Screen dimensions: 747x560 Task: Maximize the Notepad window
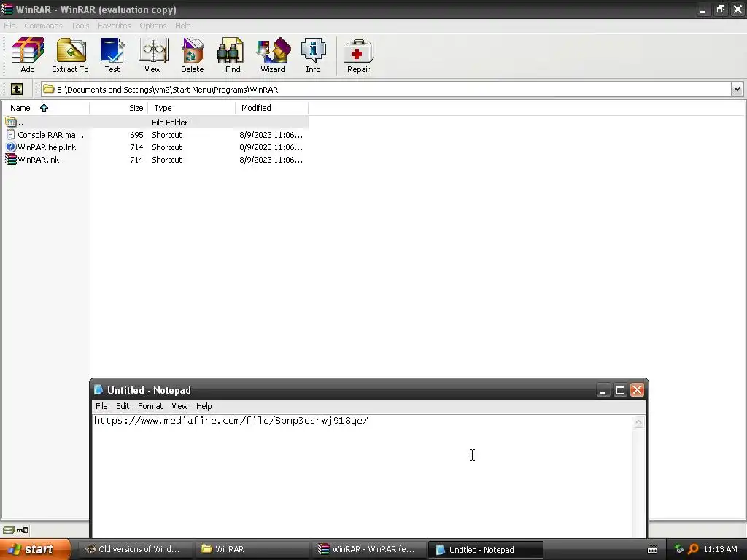[x=620, y=390]
